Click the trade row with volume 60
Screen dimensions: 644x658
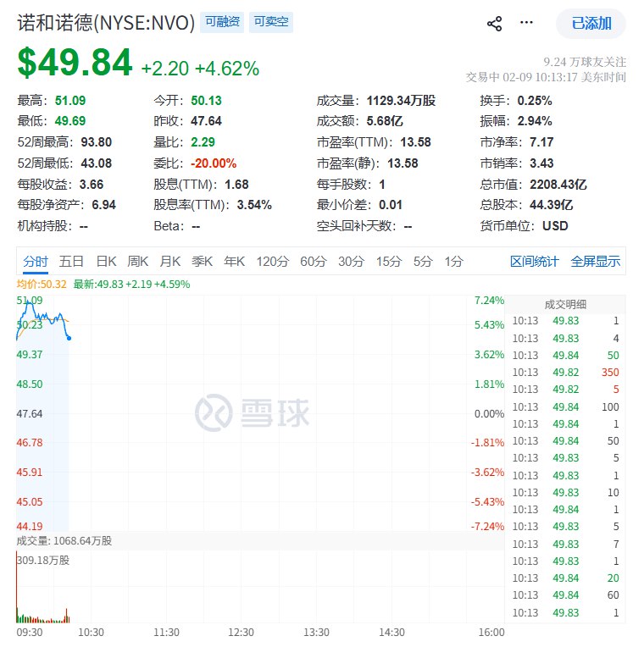(565, 595)
